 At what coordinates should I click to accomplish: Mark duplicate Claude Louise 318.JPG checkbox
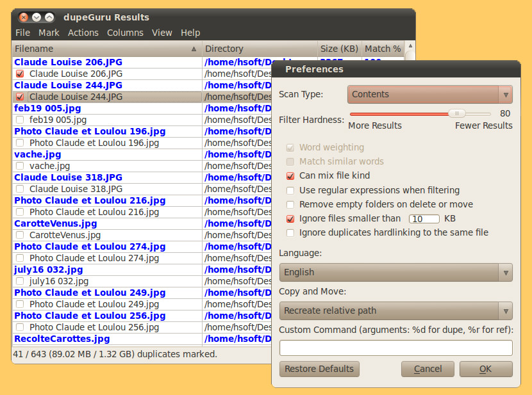(20, 189)
